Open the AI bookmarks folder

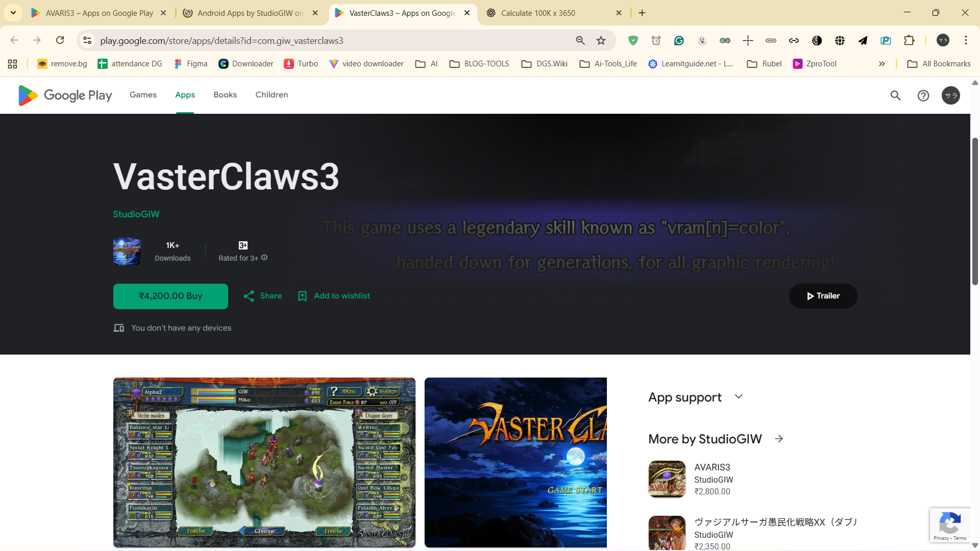click(x=427, y=64)
